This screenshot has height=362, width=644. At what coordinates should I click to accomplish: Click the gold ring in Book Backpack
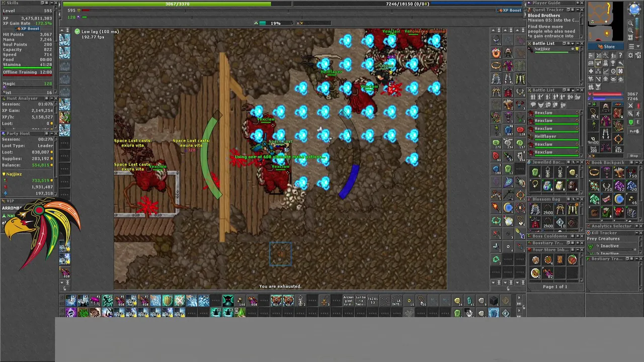point(594,172)
